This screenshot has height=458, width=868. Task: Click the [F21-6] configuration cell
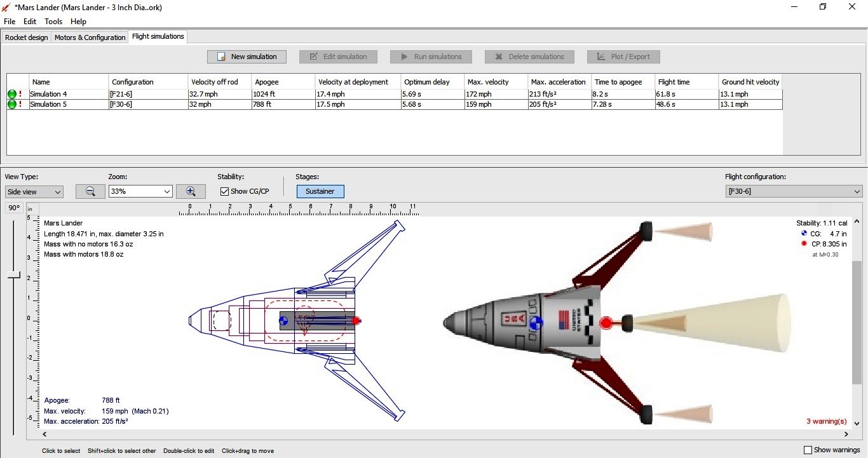click(x=148, y=94)
